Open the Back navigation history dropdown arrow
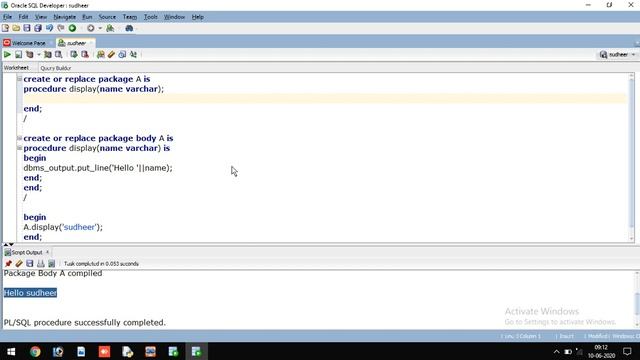This screenshot has height=360, width=640. tap(100, 28)
